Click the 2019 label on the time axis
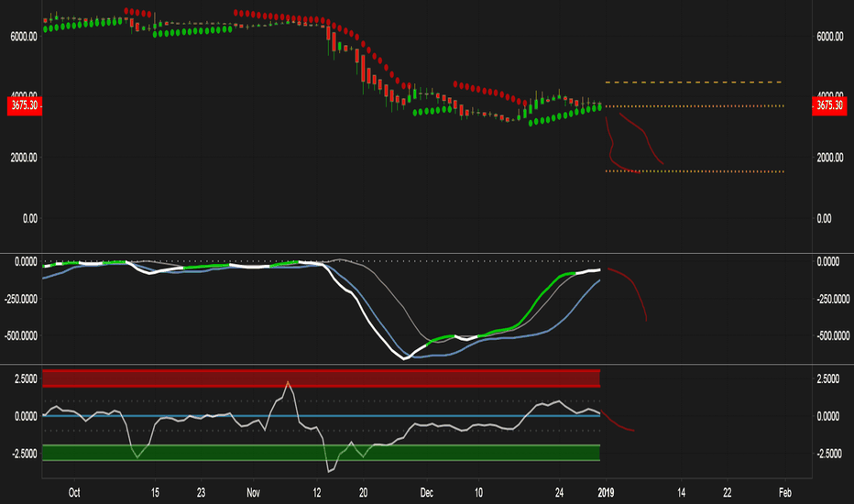854x504 pixels. click(x=606, y=493)
